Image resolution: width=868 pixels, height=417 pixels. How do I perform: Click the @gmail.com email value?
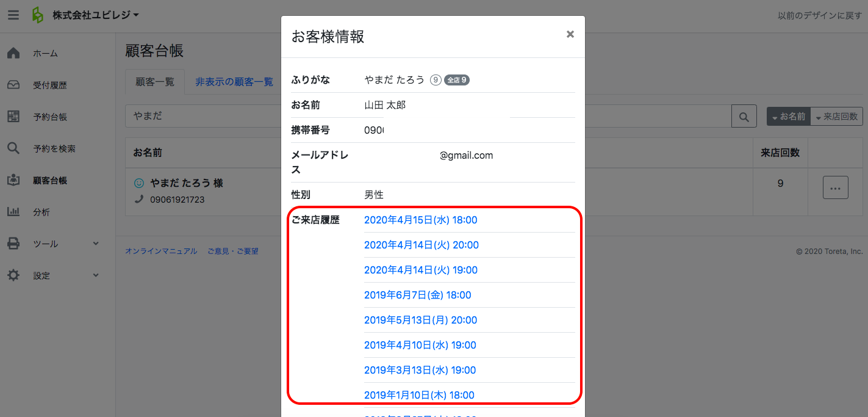466,155
